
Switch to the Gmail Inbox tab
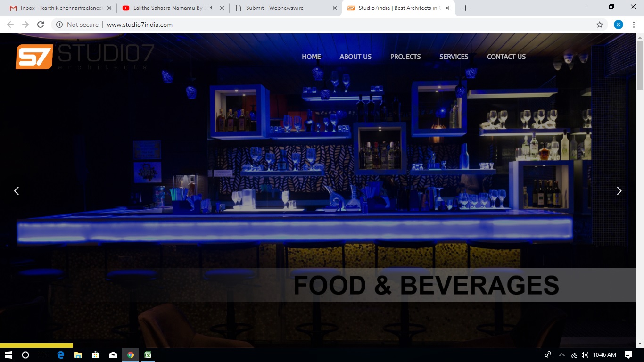pyautogui.click(x=57, y=8)
